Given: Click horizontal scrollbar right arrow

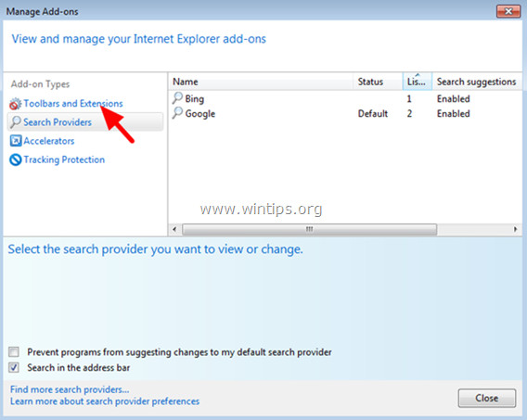Looking at the screenshot, I should click(515, 229).
